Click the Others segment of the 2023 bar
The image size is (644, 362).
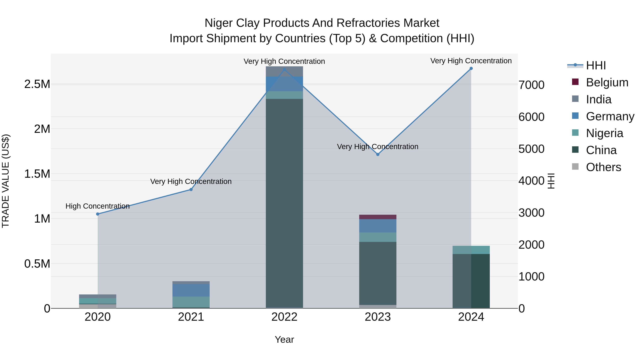click(x=378, y=307)
